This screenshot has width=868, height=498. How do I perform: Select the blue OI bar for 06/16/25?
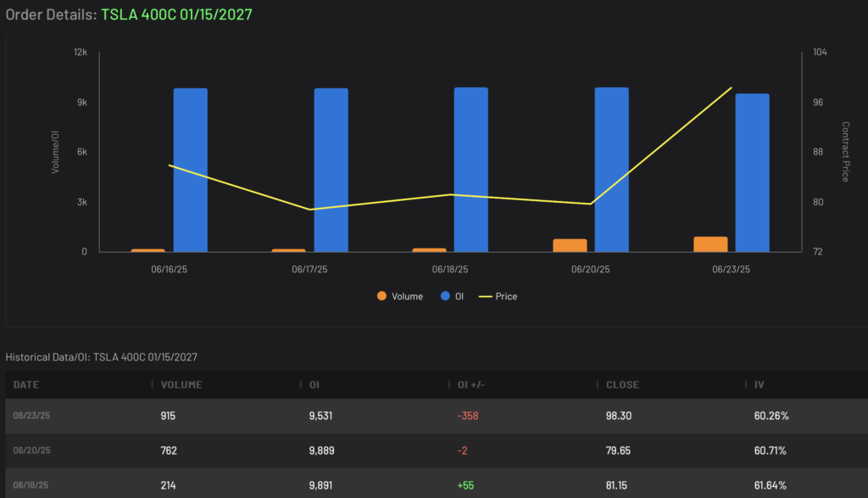191,170
